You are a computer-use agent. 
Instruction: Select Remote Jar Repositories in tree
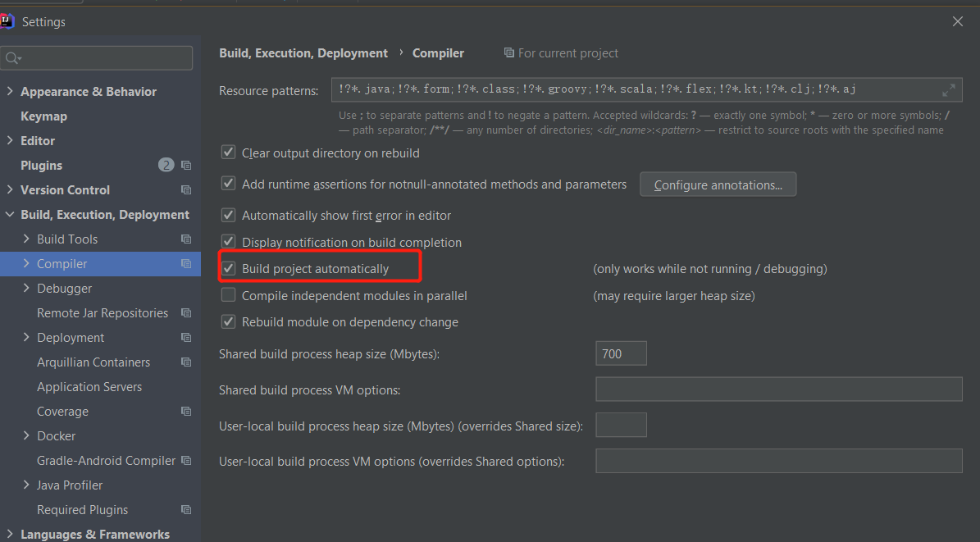coord(103,312)
